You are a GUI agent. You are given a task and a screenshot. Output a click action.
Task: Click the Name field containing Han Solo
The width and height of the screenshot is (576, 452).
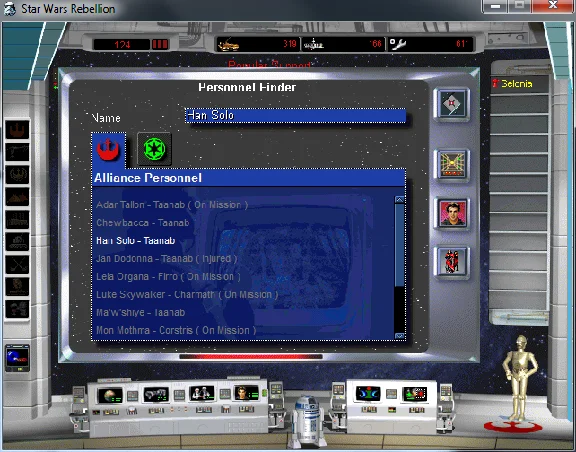[x=296, y=115]
